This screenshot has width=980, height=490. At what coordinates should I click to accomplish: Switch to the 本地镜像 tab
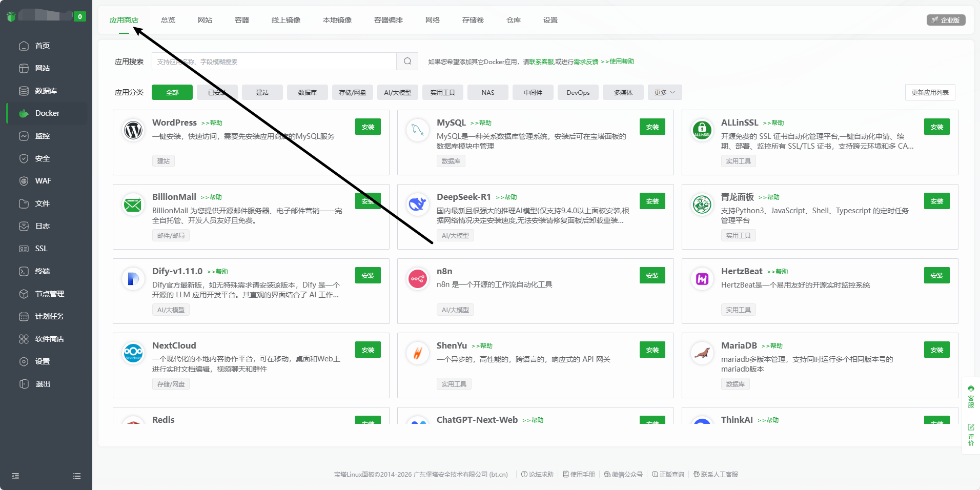pyautogui.click(x=337, y=20)
